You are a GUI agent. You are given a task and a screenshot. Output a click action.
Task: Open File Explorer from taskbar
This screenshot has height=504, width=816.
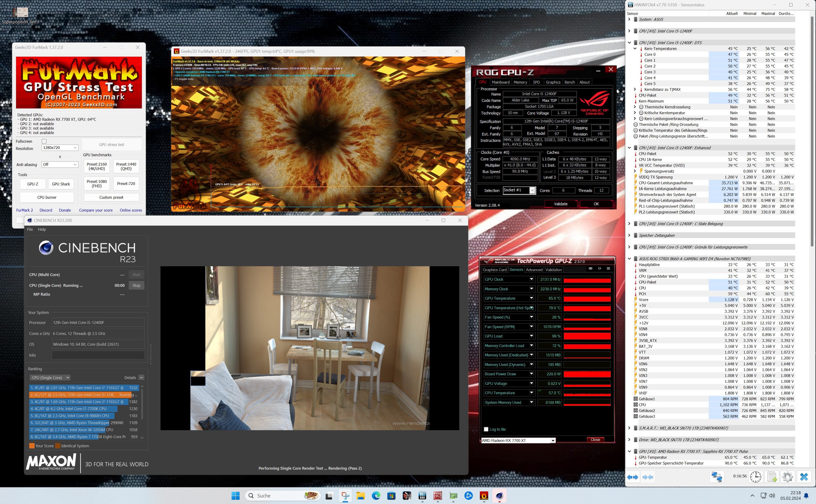[x=361, y=496]
